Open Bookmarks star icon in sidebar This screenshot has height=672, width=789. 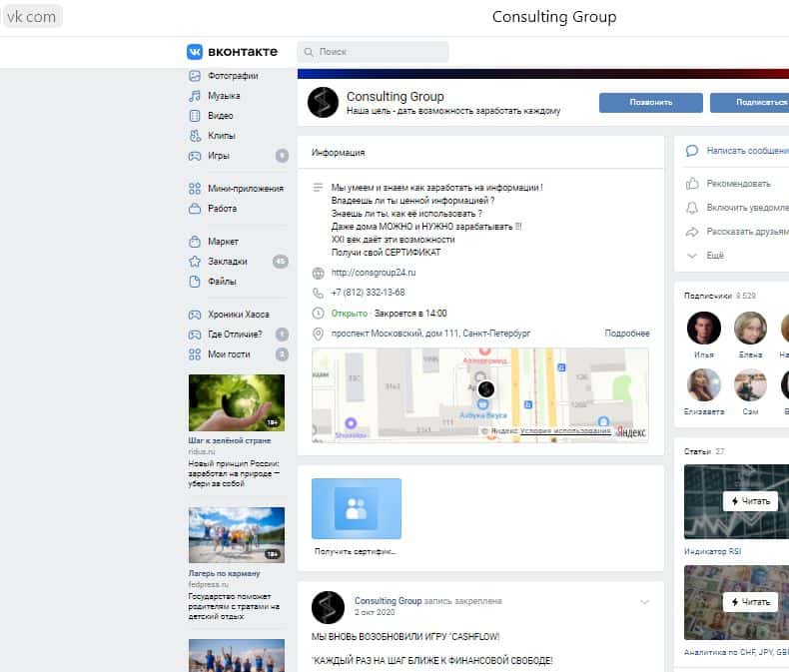[195, 262]
